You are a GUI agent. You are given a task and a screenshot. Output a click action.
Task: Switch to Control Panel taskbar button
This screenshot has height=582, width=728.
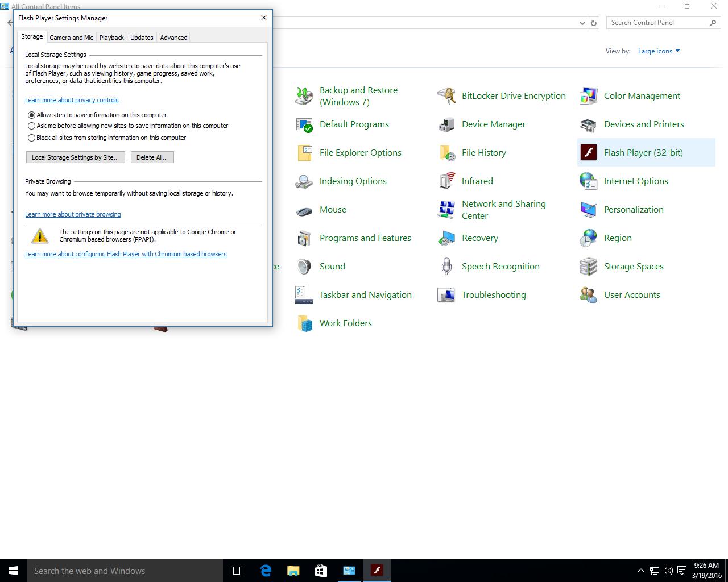[349, 571]
